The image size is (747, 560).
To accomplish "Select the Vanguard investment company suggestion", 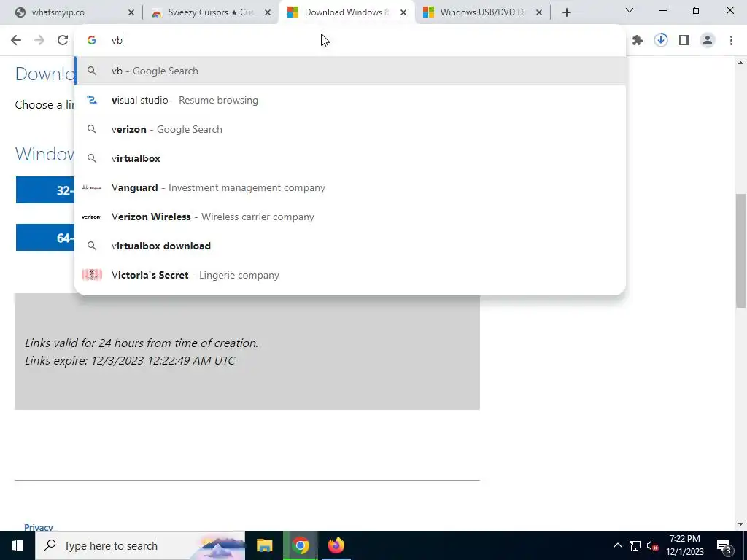I will tap(350, 187).
